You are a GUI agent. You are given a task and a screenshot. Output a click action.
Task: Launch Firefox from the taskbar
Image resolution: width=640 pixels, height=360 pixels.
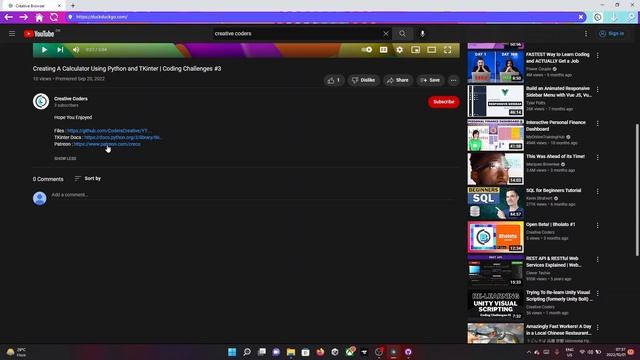pyautogui.click(x=320, y=352)
